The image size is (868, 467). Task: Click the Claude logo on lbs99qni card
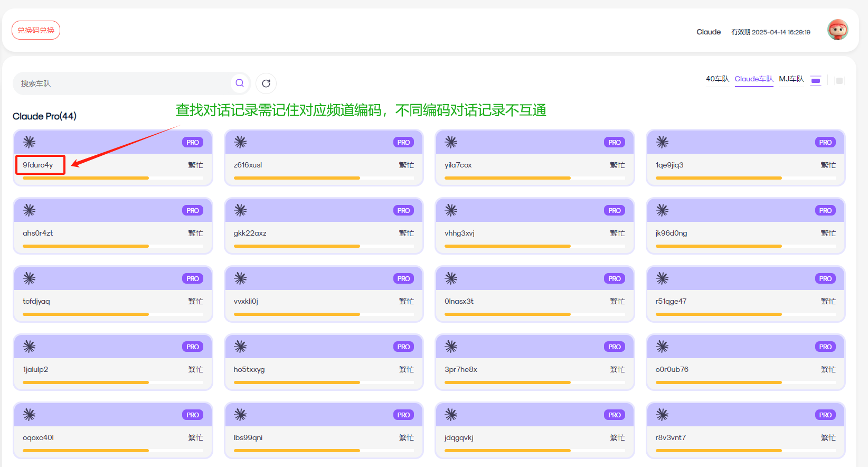(x=240, y=415)
